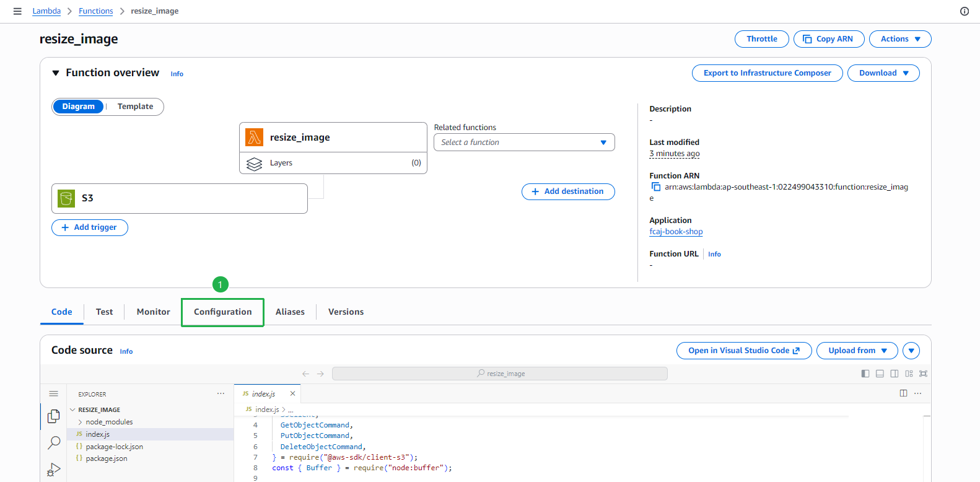Screen dimensions: 980x482
Task: Toggle the secondary sidebar layout icon
Action: [x=895, y=374]
